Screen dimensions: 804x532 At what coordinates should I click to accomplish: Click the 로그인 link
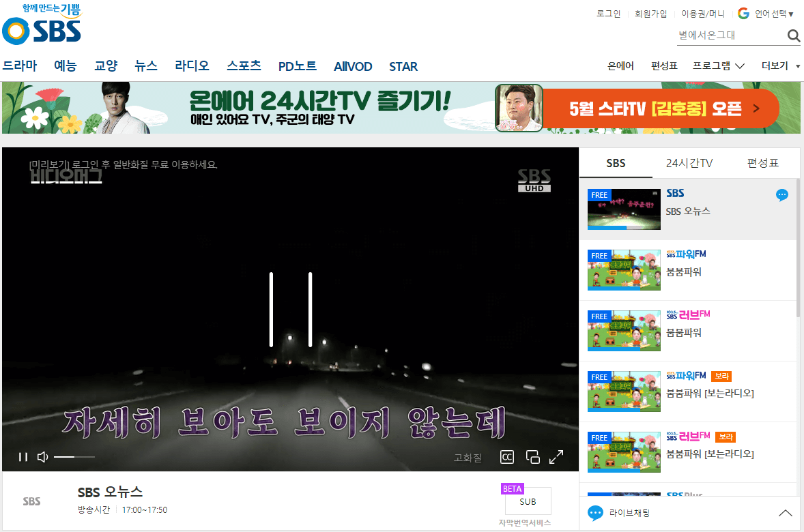tap(608, 14)
